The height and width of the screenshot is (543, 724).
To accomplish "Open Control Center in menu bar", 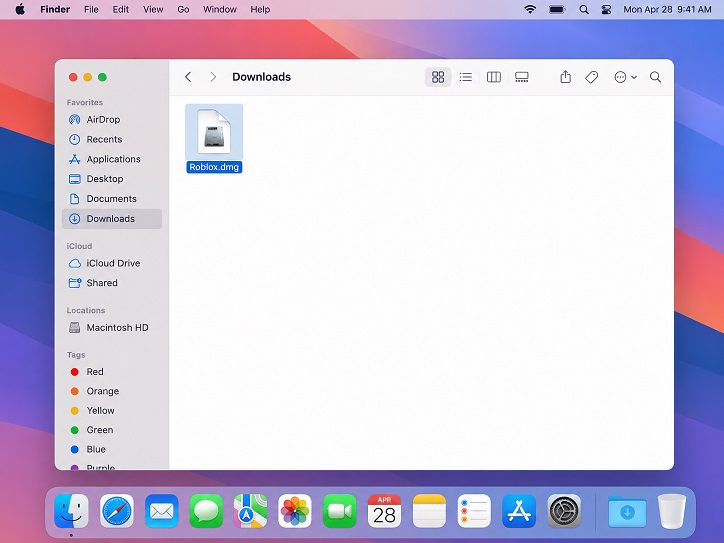I will click(606, 9).
